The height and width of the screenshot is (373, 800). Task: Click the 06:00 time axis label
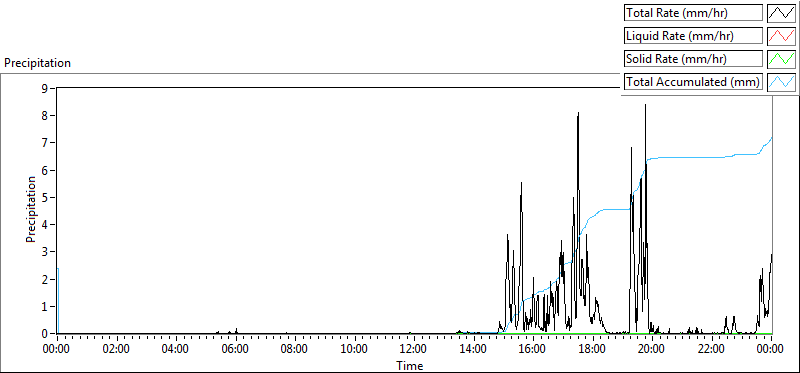[236, 350]
